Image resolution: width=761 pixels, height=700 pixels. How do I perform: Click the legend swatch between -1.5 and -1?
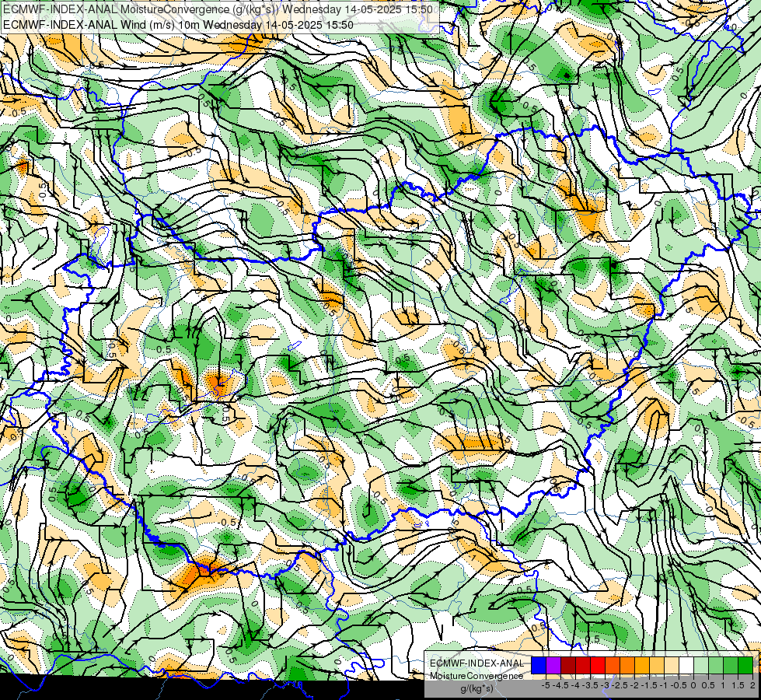(x=657, y=666)
